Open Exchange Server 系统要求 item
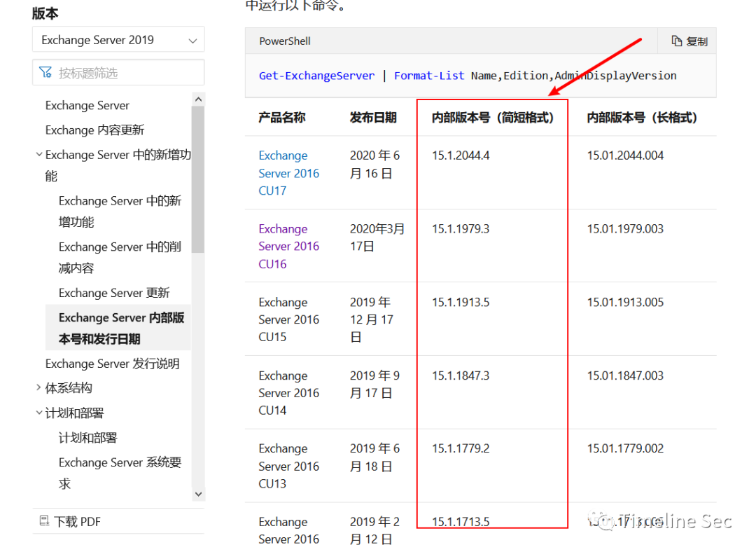The height and width of the screenshot is (552, 756). [x=120, y=473]
